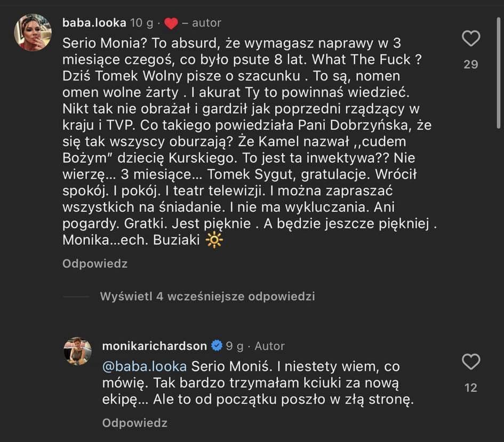
Task: Open the monikarichardson username link
Action: [x=154, y=346]
